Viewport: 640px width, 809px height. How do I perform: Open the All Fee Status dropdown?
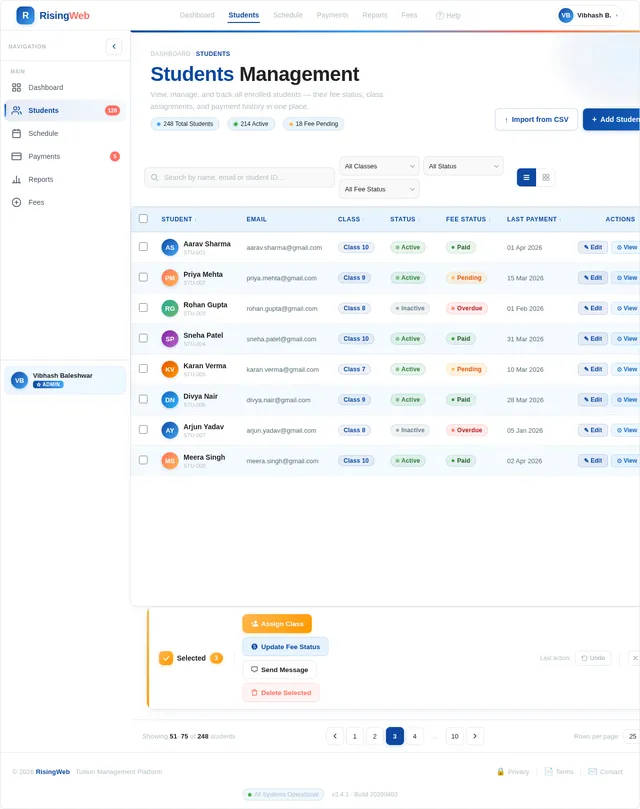coord(379,189)
